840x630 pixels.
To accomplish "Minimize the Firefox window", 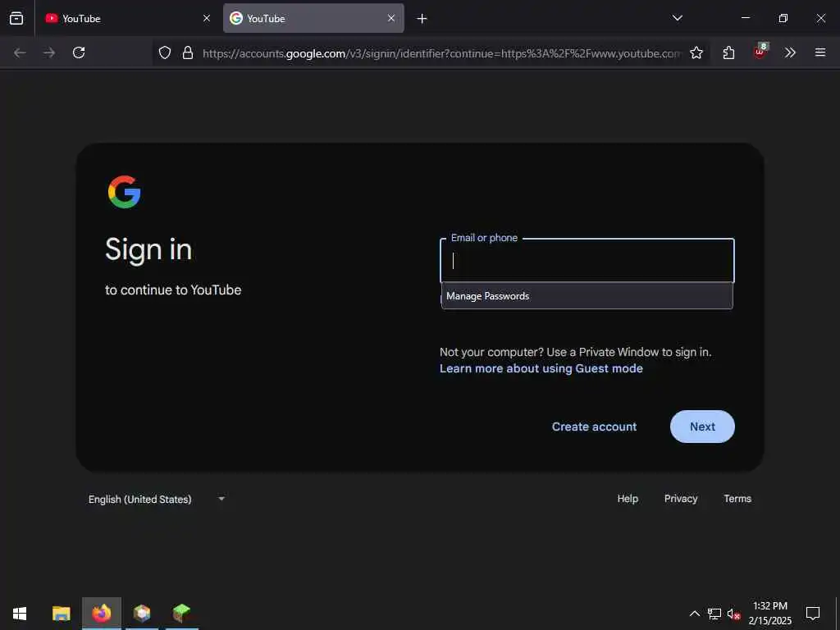I will pos(745,18).
